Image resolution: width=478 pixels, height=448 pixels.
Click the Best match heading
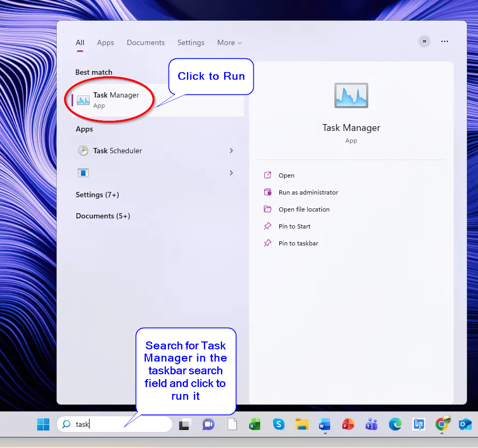(94, 72)
